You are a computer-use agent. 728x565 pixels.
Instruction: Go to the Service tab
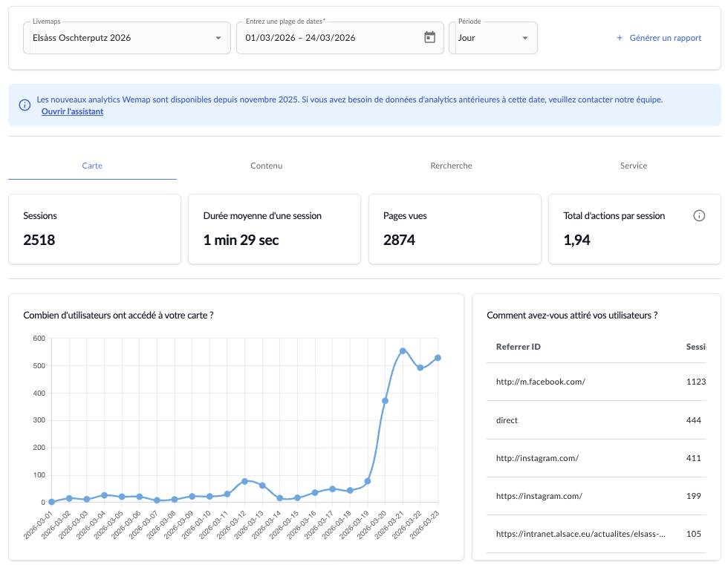[x=634, y=166]
